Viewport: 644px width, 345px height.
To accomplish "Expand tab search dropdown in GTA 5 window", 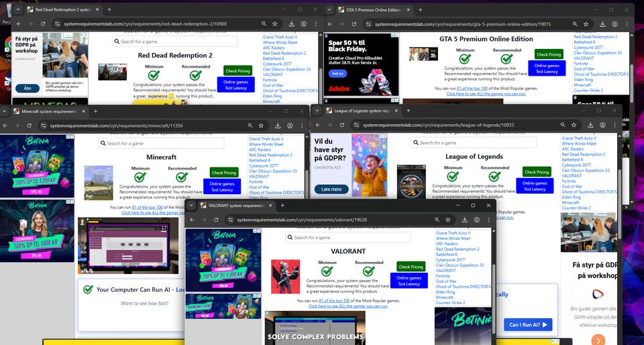I will [330, 10].
